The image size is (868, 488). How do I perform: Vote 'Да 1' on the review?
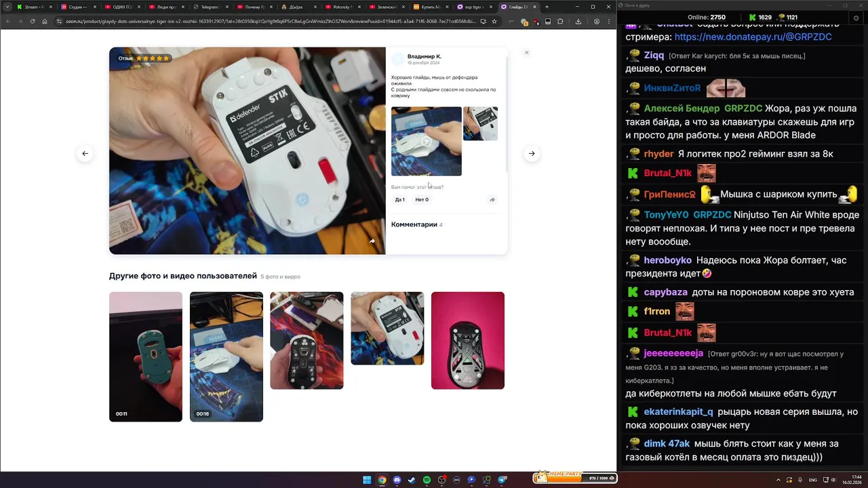pos(399,199)
